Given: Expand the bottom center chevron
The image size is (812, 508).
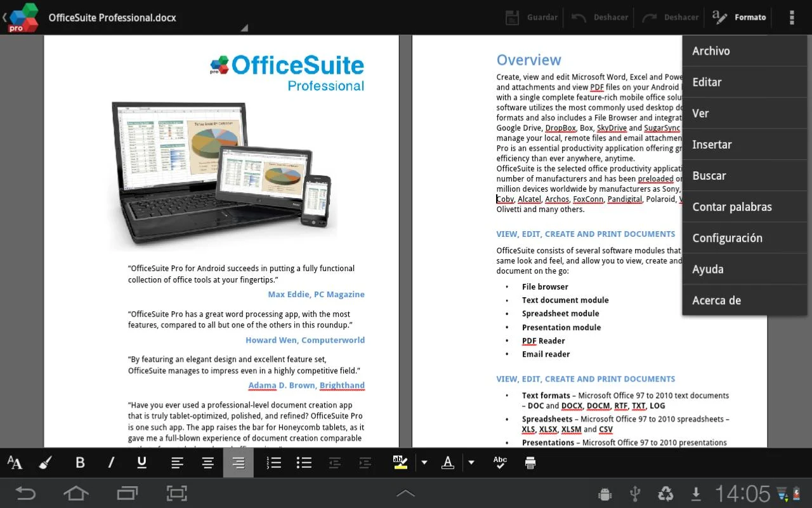Looking at the screenshot, I should pos(405,493).
